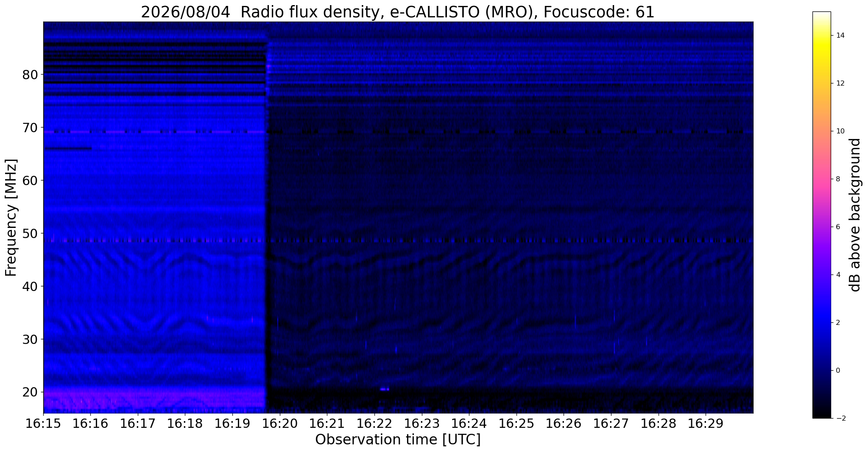Click the small bright spot near 16:22 at 20 MHz
868x452 pixels.
coord(385,389)
